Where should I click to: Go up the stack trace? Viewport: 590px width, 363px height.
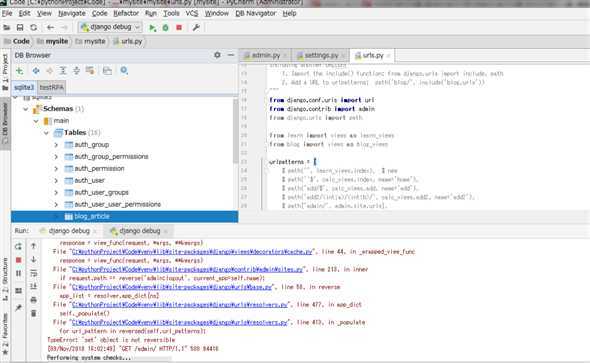click(x=33, y=246)
